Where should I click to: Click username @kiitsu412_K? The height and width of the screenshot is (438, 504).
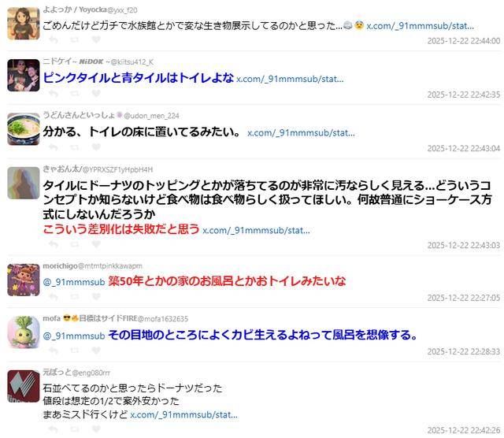point(132,62)
